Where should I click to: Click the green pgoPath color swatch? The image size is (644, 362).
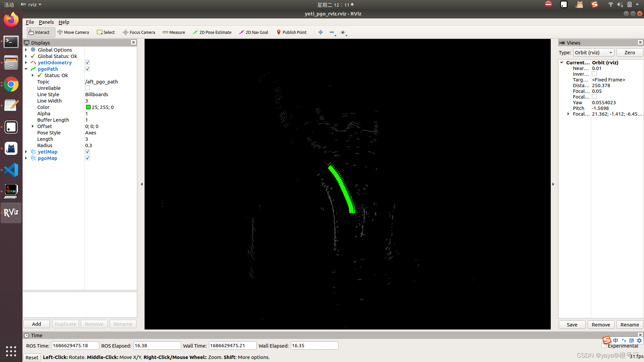coord(88,107)
